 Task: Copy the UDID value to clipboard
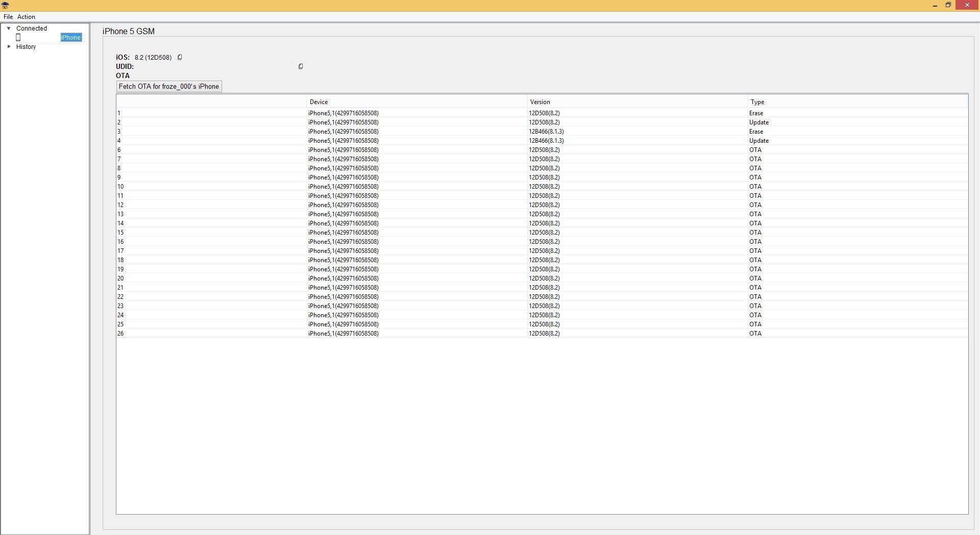pos(301,66)
